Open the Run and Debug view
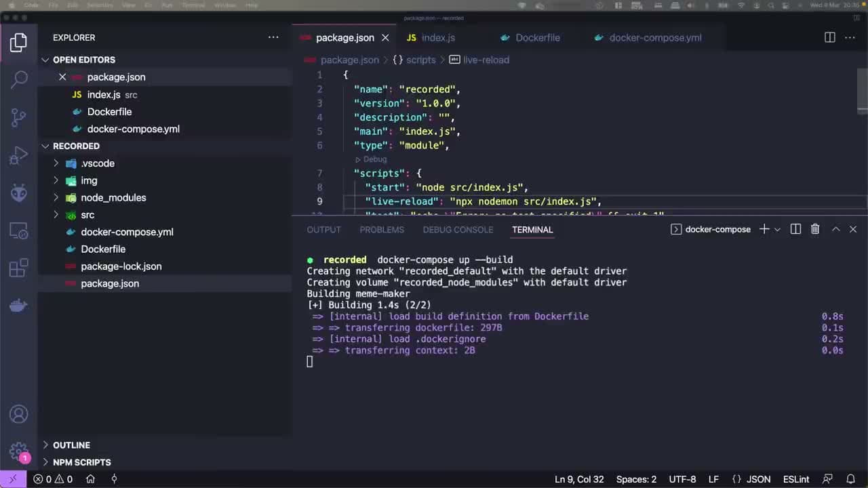This screenshot has height=488, width=868. coord(19,156)
